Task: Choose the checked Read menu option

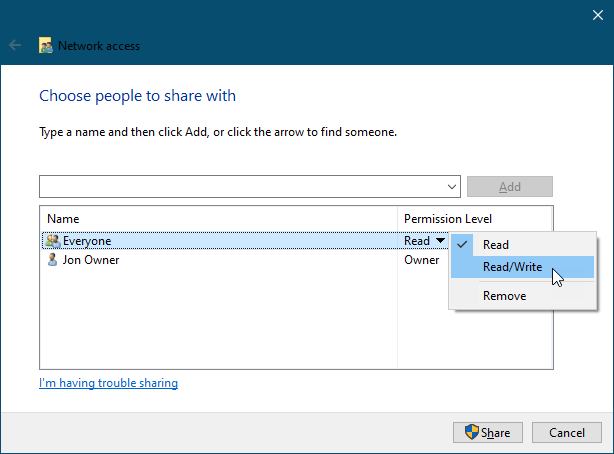Action: click(x=495, y=245)
